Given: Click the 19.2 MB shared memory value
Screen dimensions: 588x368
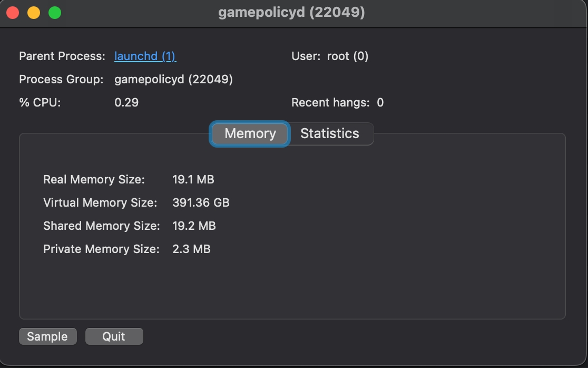Looking at the screenshot, I should tap(194, 226).
